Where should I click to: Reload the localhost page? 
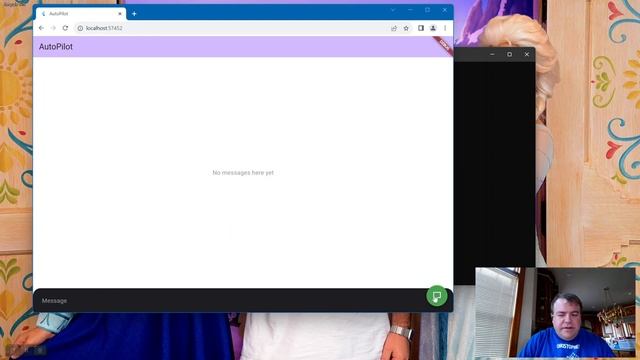coord(65,28)
